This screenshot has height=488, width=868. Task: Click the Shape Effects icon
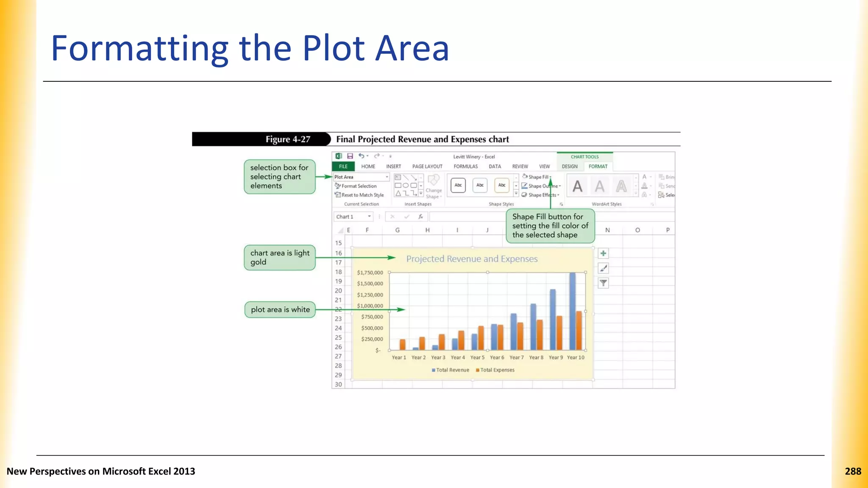click(x=525, y=195)
